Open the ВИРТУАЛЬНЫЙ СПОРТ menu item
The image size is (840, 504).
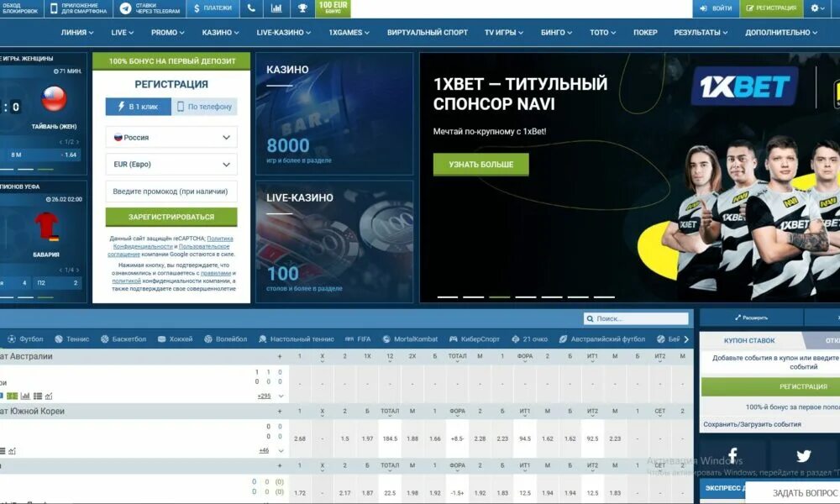point(428,32)
